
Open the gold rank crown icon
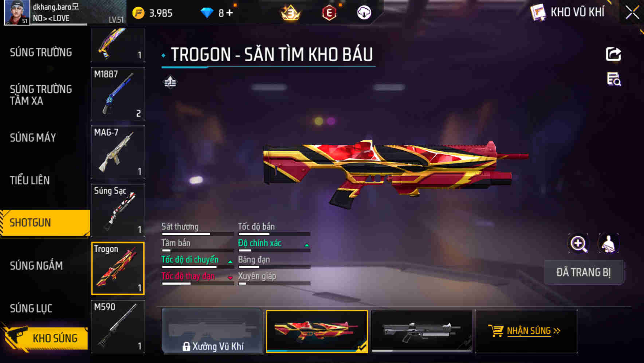(x=290, y=13)
